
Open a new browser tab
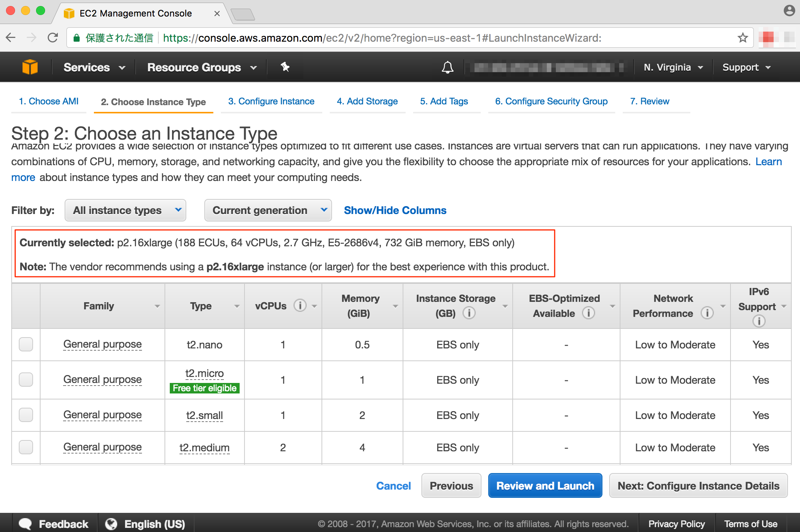coord(243,14)
